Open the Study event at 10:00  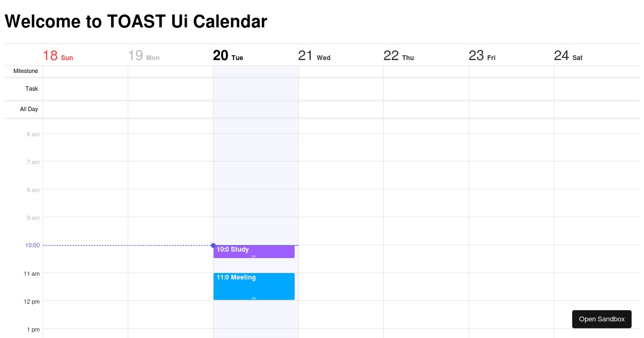[x=253, y=251]
